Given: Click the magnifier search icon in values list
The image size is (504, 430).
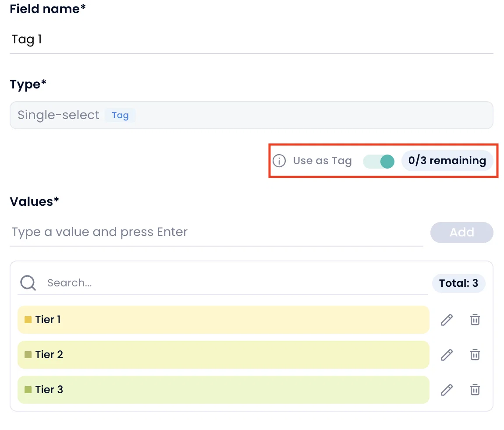Looking at the screenshot, I should coord(28,283).
